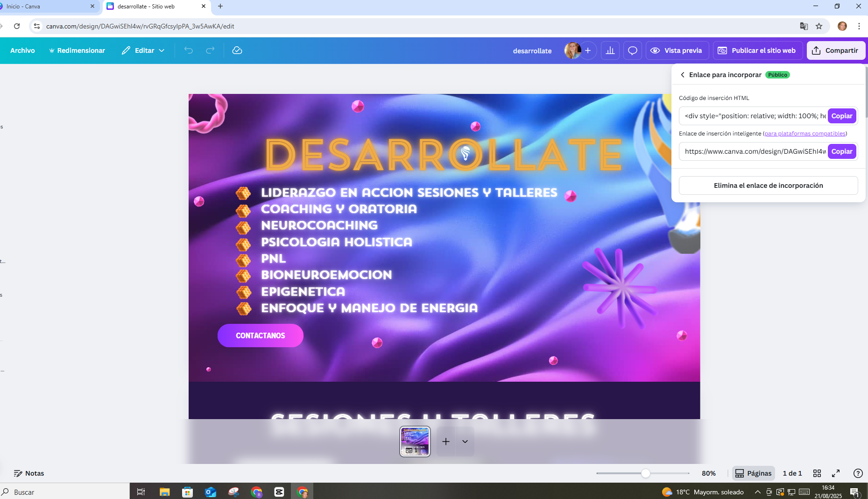Copy the HTML embed code
Screen dimensions: 868x499
pyautogui.click(x=842, y=116)
